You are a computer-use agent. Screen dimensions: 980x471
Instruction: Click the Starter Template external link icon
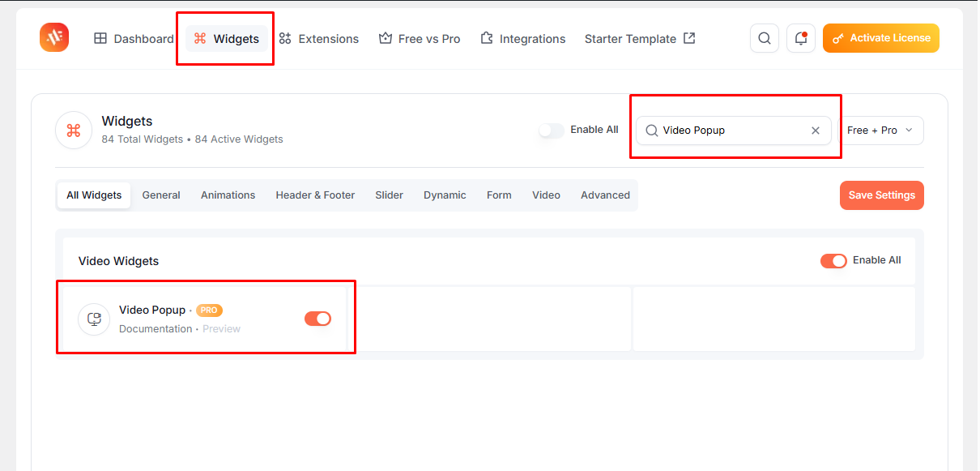click(x=689, y=38)
